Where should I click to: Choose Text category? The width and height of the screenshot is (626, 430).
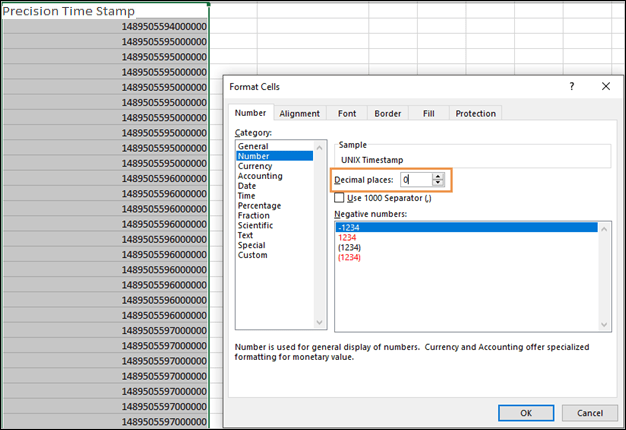pyautogui.click(x=275, y=235)
